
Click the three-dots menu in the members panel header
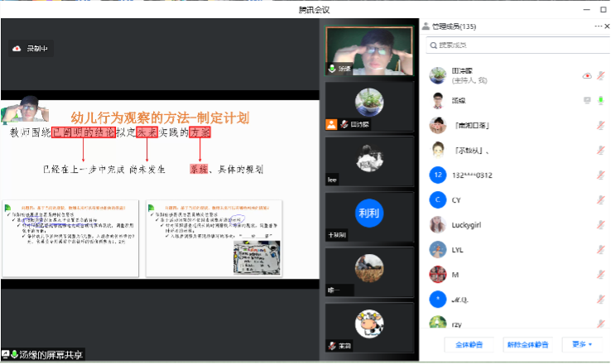pyautogui.click(x=597, y=26)
